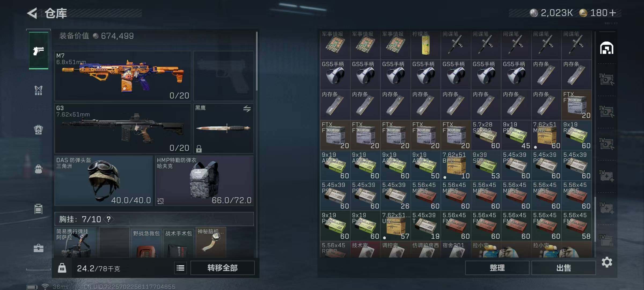Image resolution: width=644 pixels, height=290 pixels.
Task: Go back using the arrow beside 仓库
Action: (x=32, y=13)
